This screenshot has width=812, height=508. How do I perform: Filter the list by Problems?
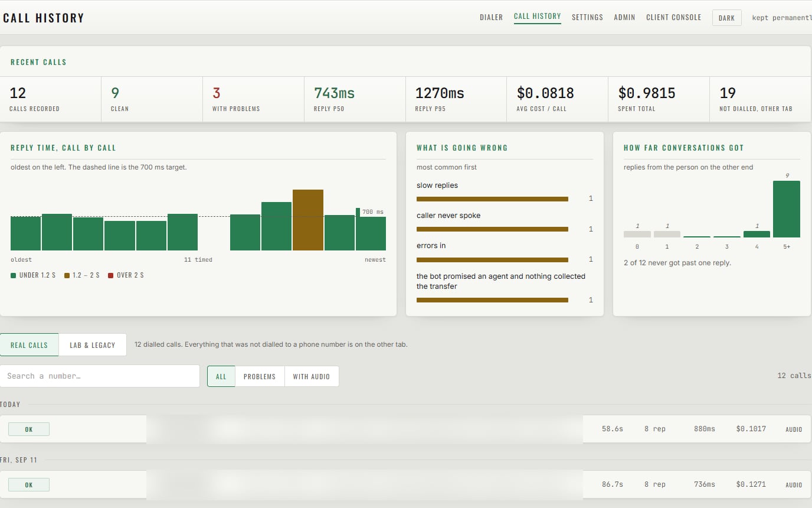point(260,376)
